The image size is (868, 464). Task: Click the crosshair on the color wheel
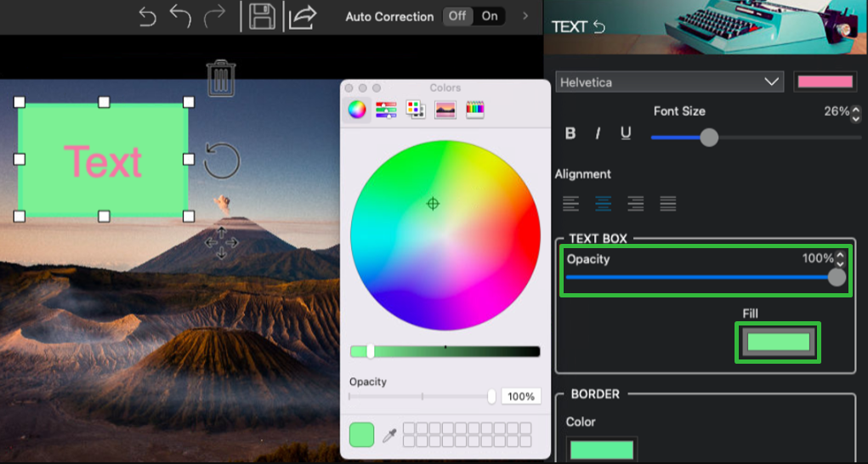(x=433, y=203)
